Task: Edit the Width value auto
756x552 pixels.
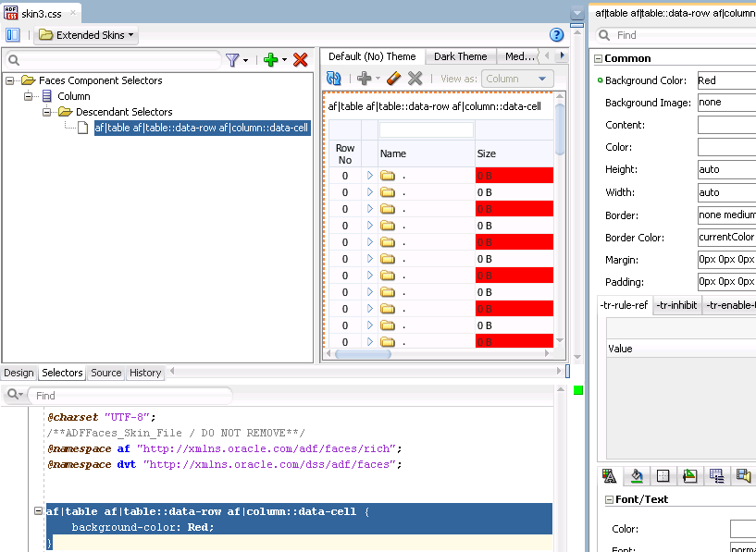Action: [726, 192]
